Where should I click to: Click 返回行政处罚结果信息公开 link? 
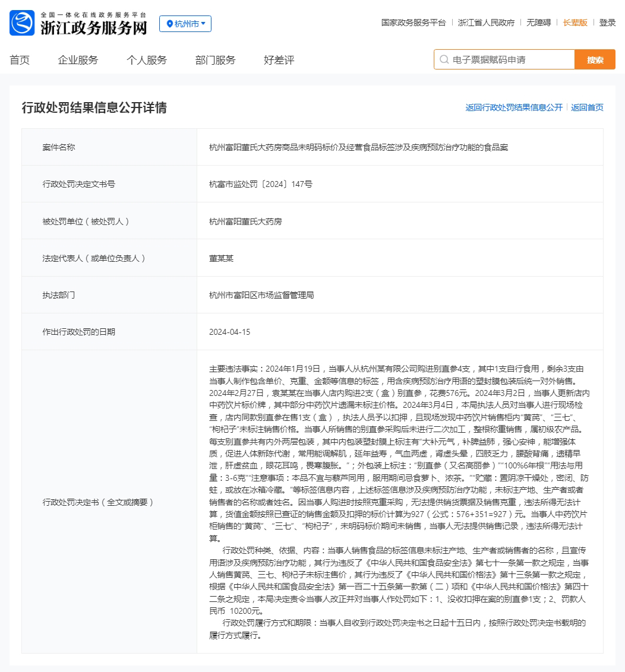click(x=514, y=107)
